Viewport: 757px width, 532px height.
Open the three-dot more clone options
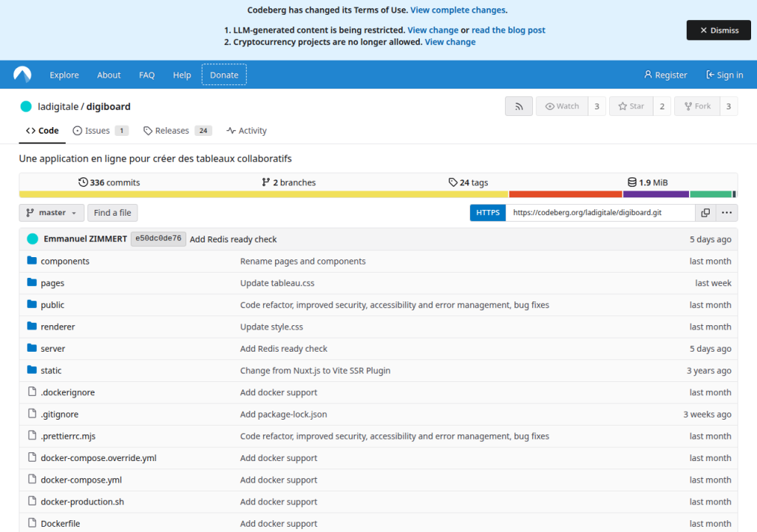click(x=727, y=212)
